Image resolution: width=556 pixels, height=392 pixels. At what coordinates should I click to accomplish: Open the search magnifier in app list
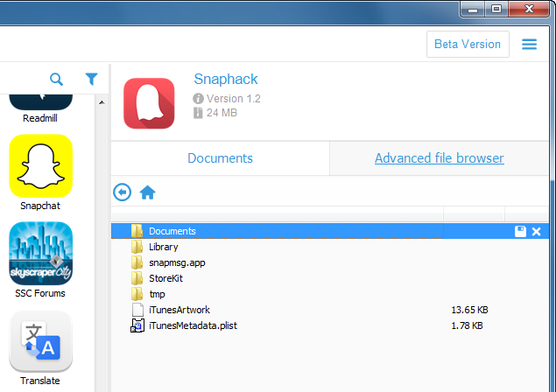point(56,79)
